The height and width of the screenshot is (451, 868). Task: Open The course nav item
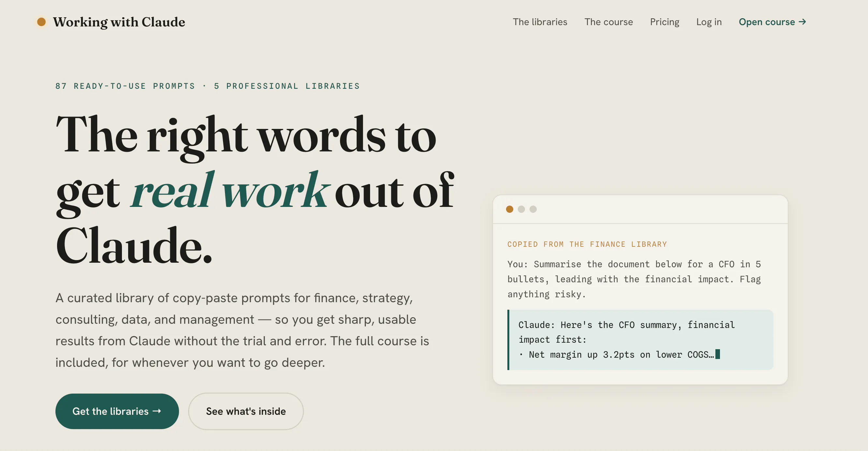pyautogui.click(x=608, y=22)
